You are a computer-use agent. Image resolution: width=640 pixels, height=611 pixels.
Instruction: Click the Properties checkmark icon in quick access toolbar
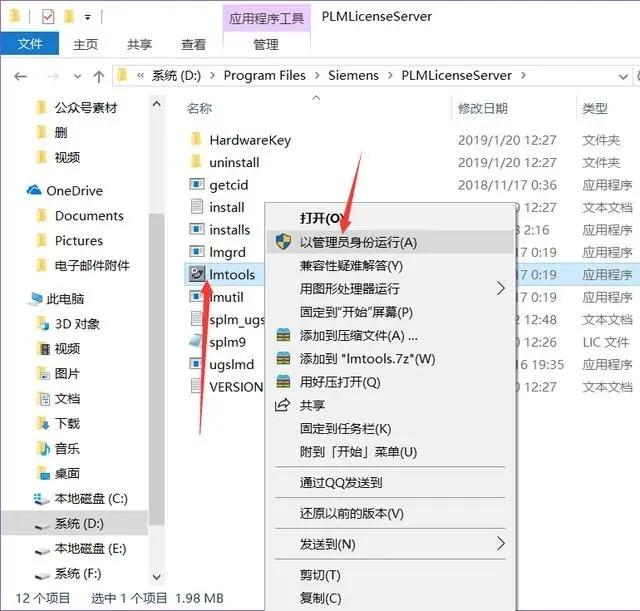48,16
